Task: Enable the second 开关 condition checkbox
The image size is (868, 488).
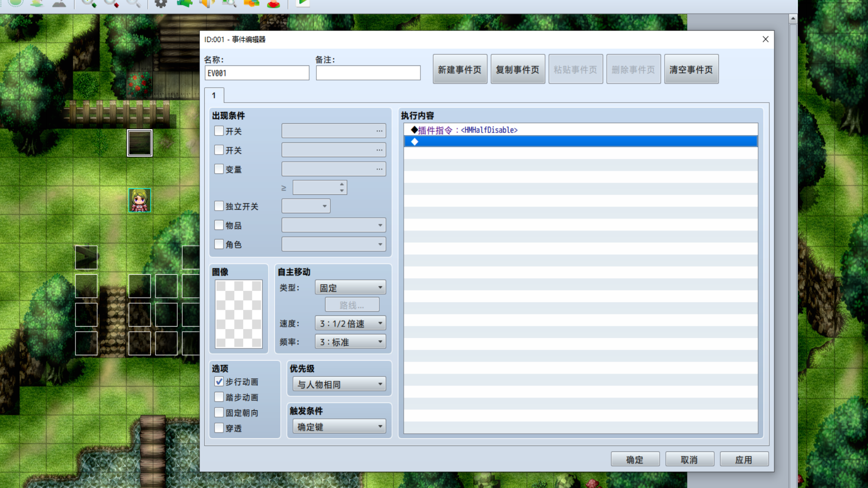Action: [x=219, y=150]
